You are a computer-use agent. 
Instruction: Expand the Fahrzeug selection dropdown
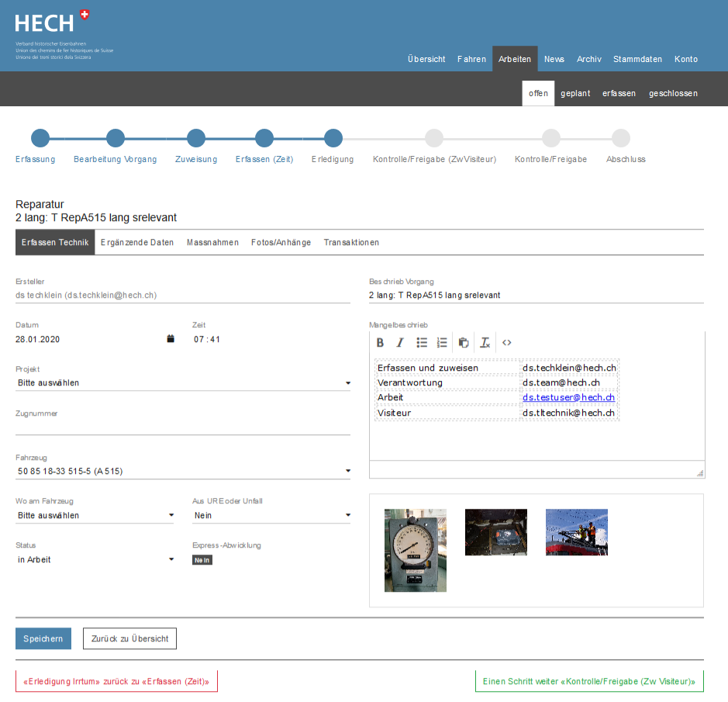click(183, 471)
